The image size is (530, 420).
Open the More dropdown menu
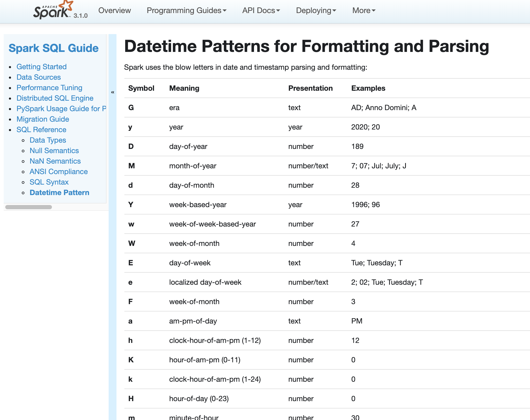pyautogui.click(x=364, y=10)
